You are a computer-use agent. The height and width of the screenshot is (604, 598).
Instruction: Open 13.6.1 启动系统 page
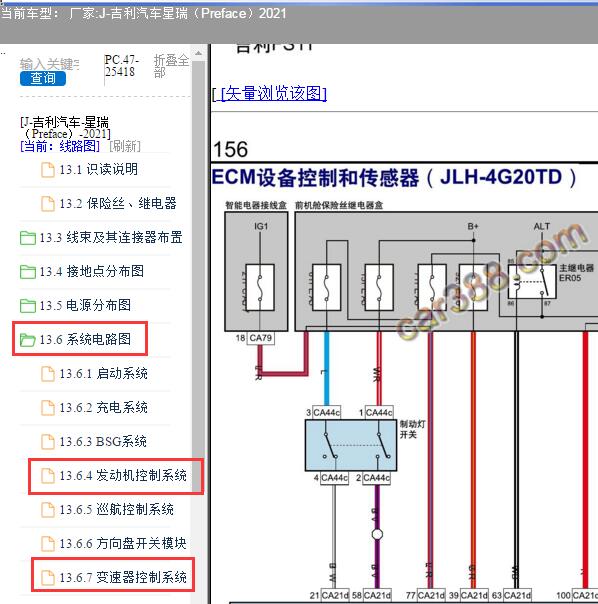point(103,374)
